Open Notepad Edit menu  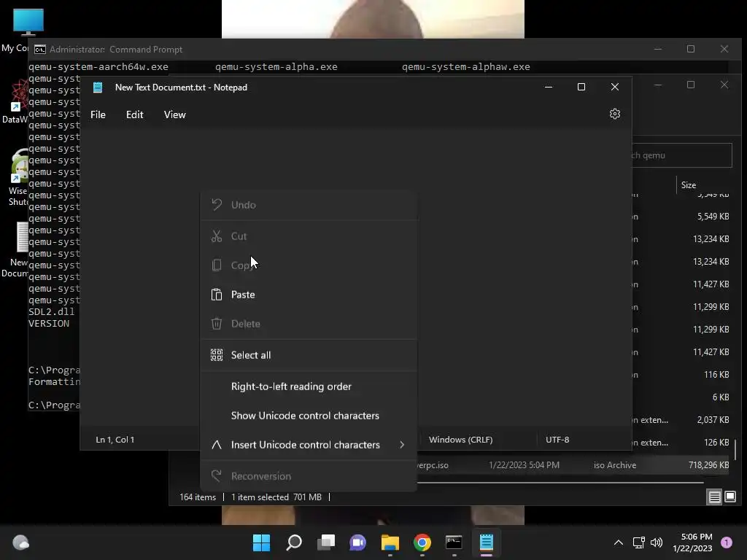click(x=135, y=114)
